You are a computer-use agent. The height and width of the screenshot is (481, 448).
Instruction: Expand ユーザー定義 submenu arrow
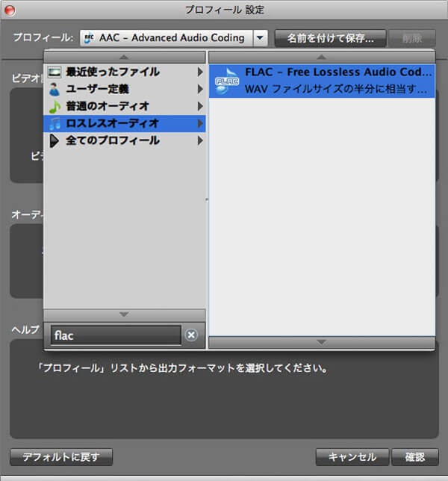200,90
